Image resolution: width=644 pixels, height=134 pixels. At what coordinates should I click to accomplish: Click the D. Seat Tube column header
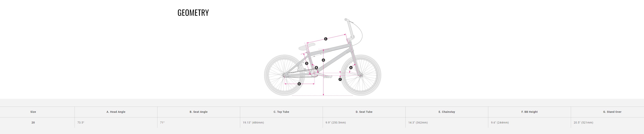[364, 112]
